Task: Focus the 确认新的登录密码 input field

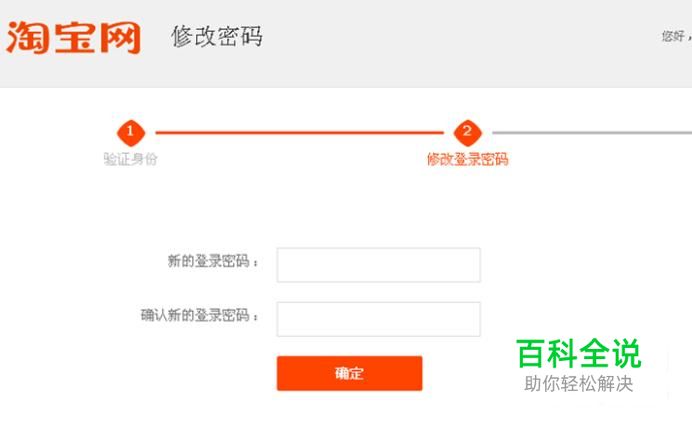Action: (x=378, y=319)
